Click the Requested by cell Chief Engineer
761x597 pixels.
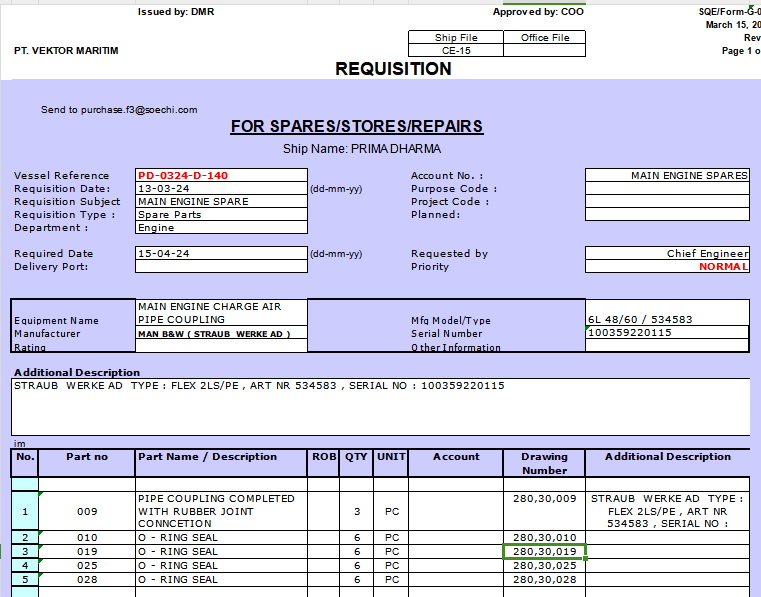[667, 253]
